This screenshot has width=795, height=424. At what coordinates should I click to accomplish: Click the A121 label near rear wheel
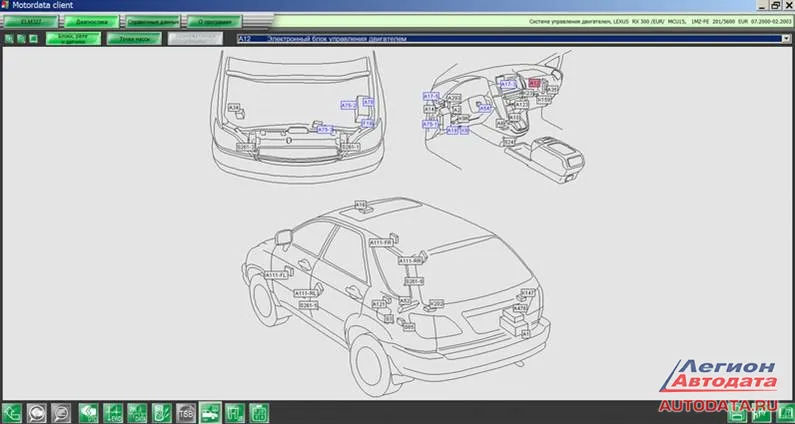pyautogui.click(x=379, y=304)
